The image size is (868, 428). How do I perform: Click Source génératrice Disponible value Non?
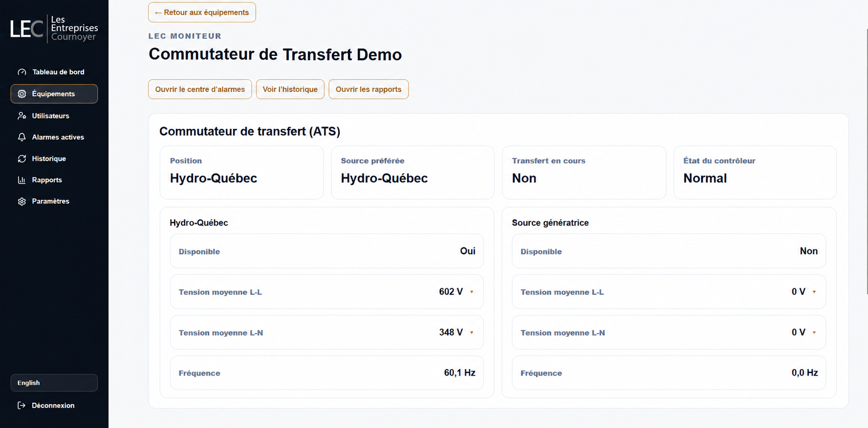809,251
